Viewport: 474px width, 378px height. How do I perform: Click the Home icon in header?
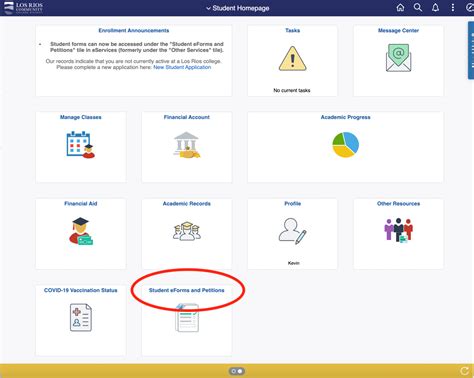point(400,8)
